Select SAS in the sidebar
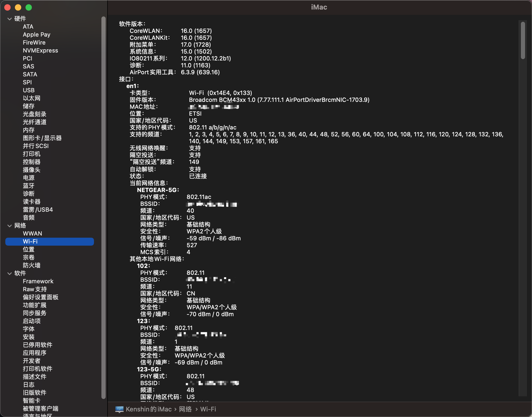Viewport: 532px width, 417px height. 28,66
